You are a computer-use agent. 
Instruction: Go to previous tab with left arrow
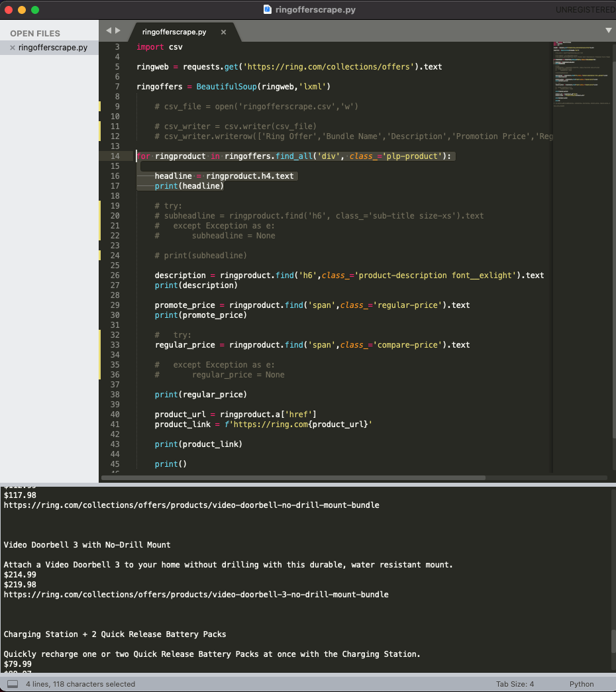[x=109, y=30]
